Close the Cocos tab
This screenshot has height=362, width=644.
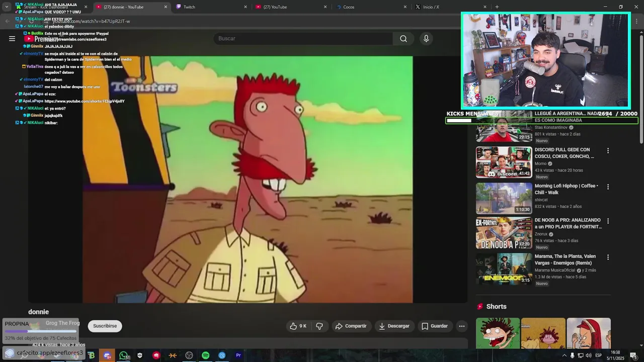coord(405,7)
